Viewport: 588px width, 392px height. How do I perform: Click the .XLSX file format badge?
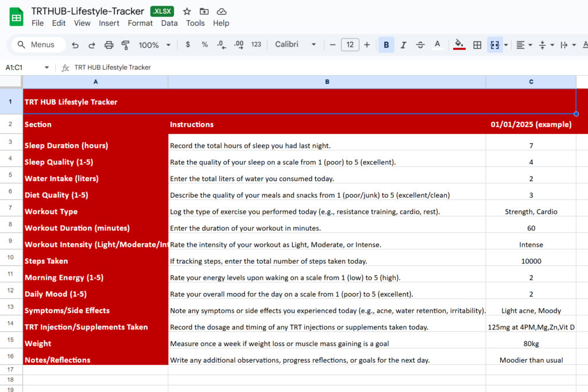pyautogui.click(x=163, y=11)
